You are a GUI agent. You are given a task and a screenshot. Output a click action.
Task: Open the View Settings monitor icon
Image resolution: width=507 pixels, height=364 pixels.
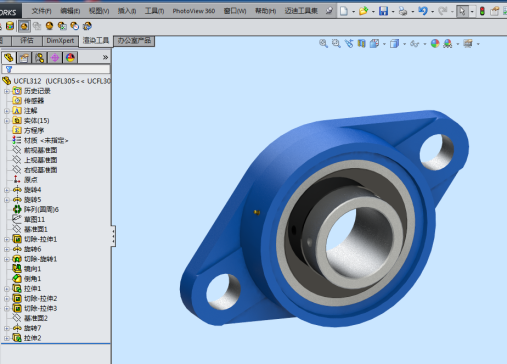(468, 43)
